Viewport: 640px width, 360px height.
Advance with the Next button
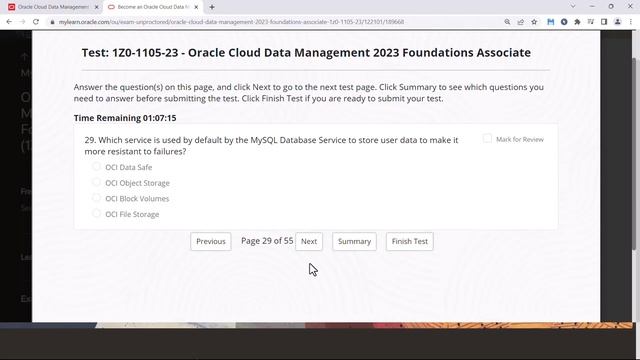[309, 241]
